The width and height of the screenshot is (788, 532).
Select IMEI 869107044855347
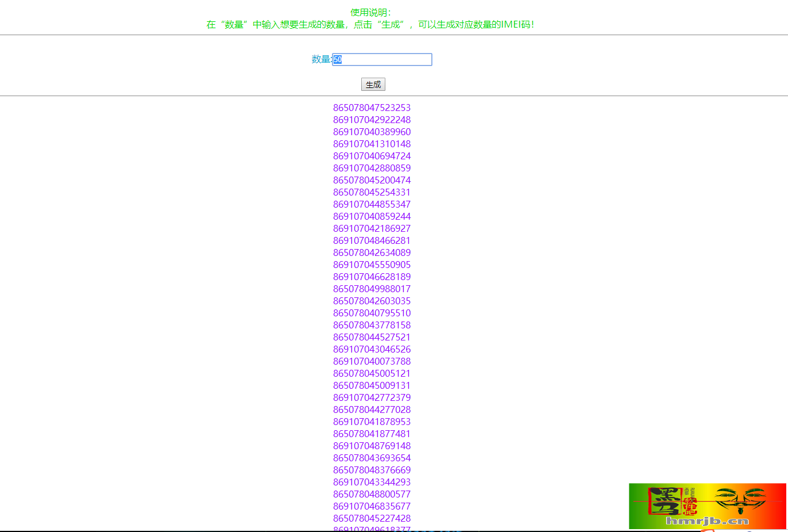click(x=372, y=204)
